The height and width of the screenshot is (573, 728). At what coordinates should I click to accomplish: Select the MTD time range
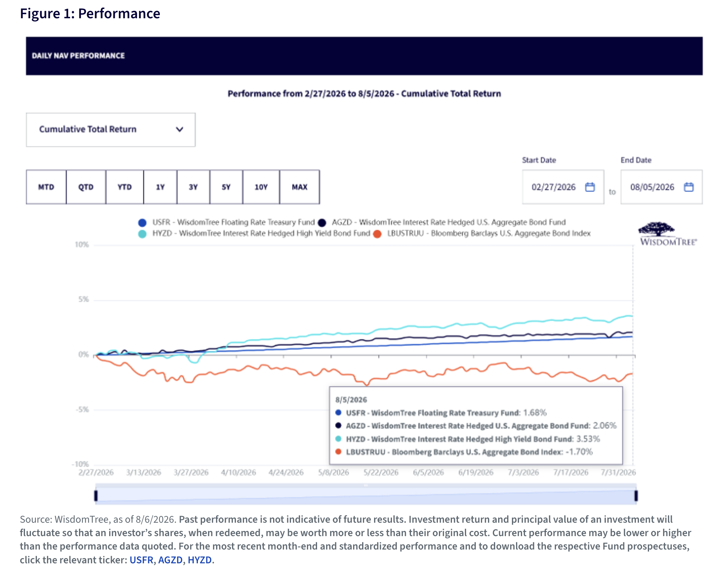pos(46,187)
